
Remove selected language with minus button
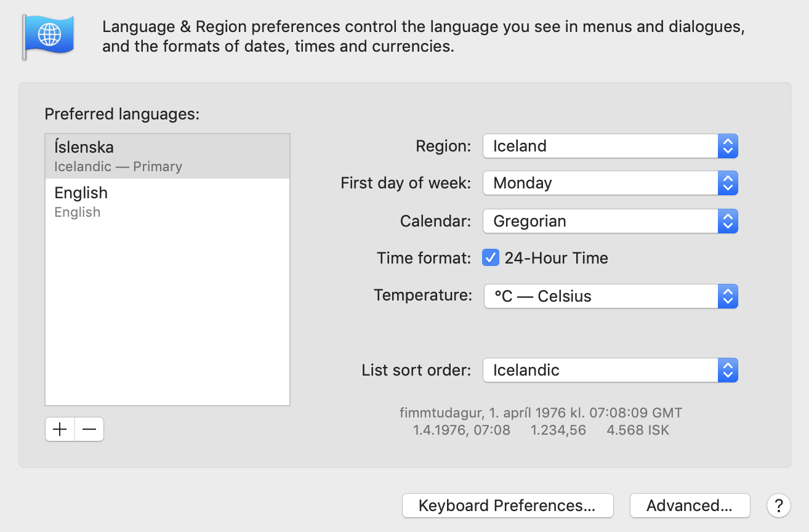[x=89, y=430]
